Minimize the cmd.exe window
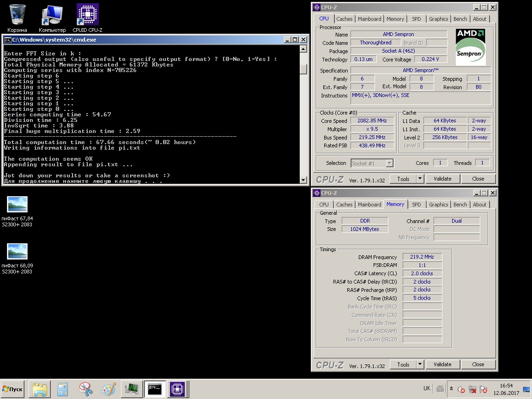The height and width of the screenshot is (399, 532). pos(287,40)
